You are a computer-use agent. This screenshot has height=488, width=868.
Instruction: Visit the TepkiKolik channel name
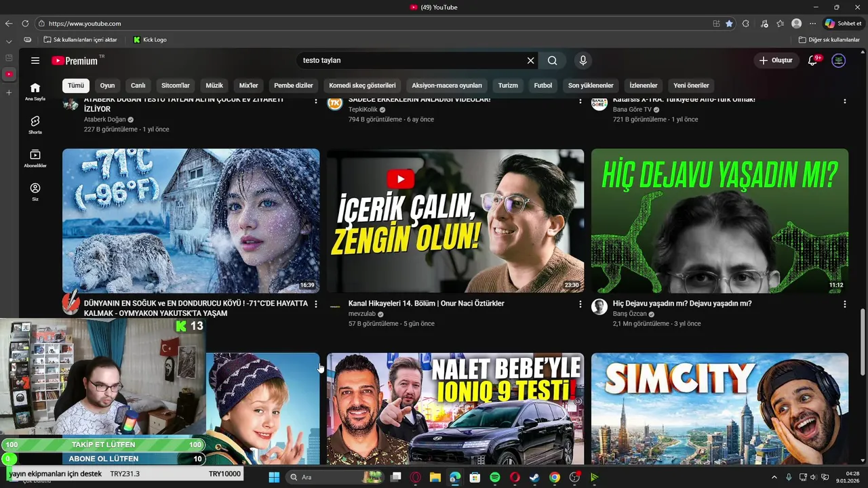pyautogui.click(x=363, y=110)
